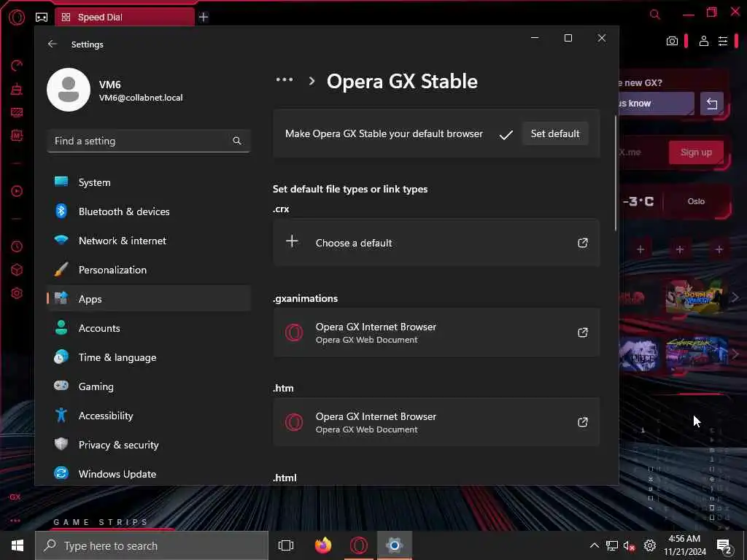Select System in Settings navigation

[x=149, y=182]
